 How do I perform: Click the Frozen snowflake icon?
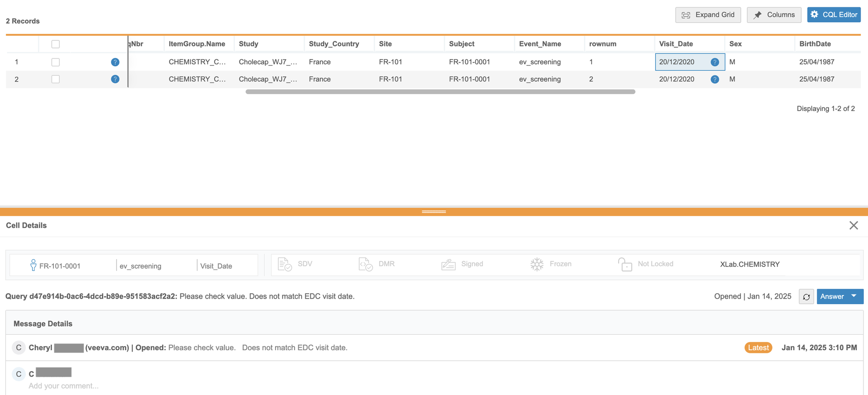[x=537, y=264]
